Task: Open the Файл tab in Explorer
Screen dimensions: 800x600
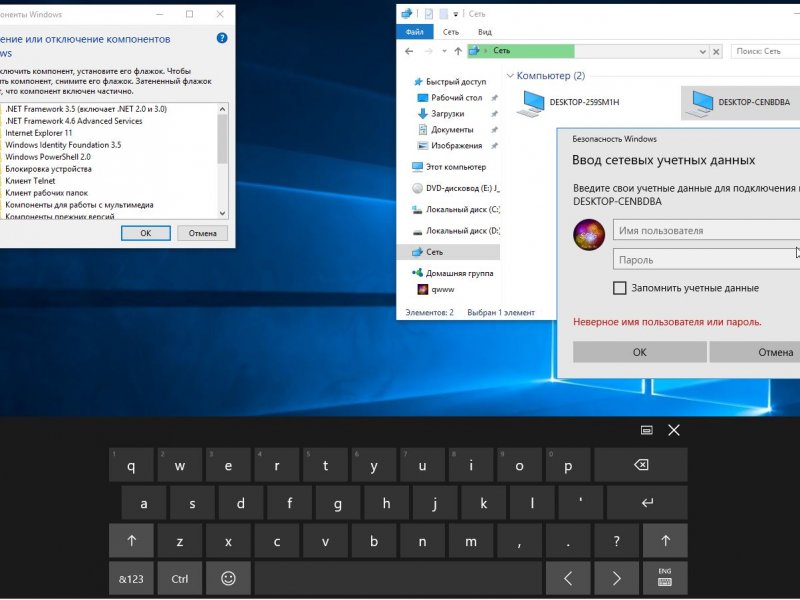Action: click(414, 32)
